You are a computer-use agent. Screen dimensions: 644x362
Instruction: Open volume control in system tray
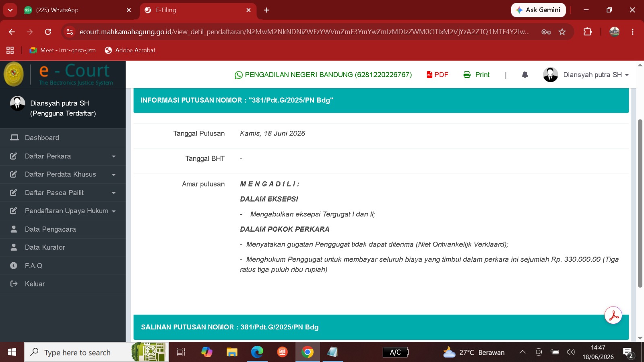point(571,352)
